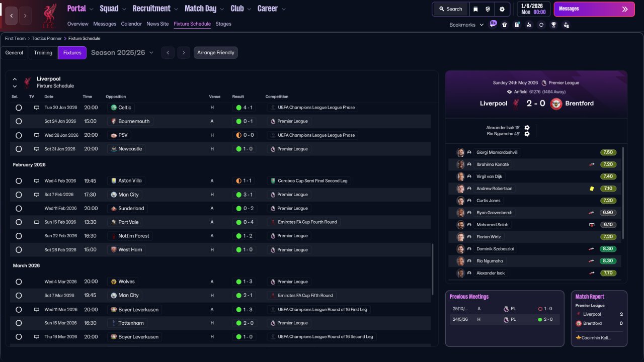Click the date and time display

(x=533, y=9)
